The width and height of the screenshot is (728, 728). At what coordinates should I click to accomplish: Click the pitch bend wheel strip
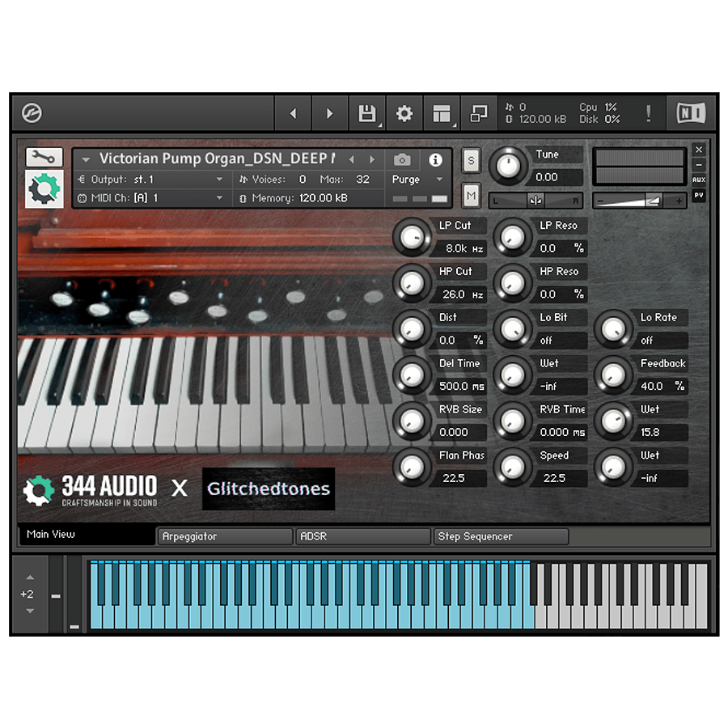56,595
